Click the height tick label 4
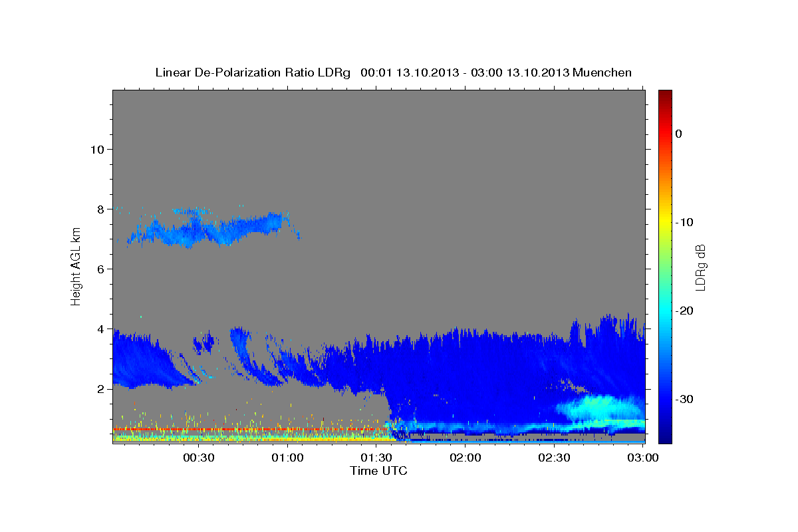798x532 pixels. 100,329
